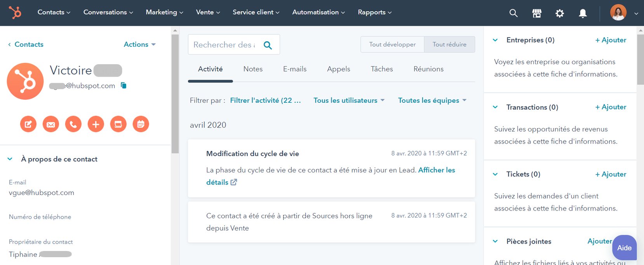
Task: Click the phone call icon button
Action: pos(73,124)
